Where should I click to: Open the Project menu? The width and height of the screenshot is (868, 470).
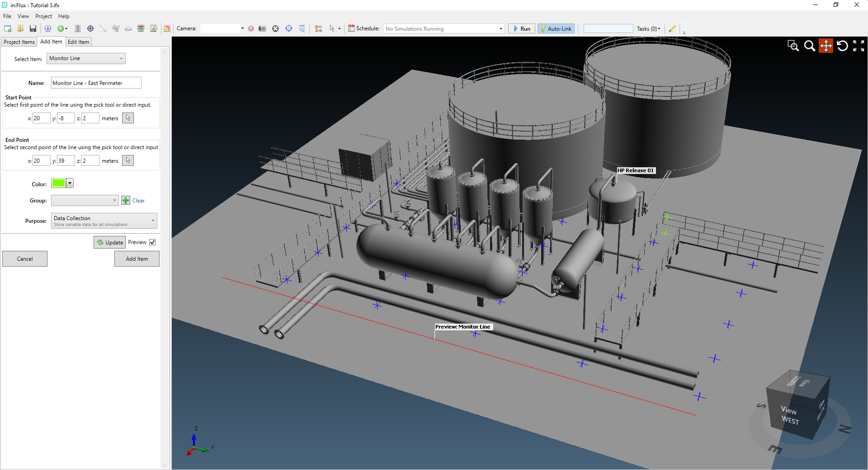click(x=44, y=16)
